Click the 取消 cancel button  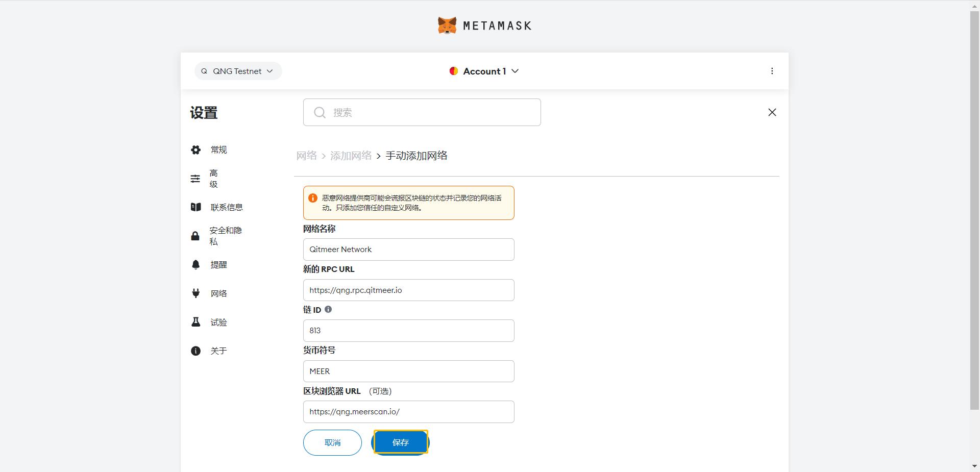tap(332, 442)
